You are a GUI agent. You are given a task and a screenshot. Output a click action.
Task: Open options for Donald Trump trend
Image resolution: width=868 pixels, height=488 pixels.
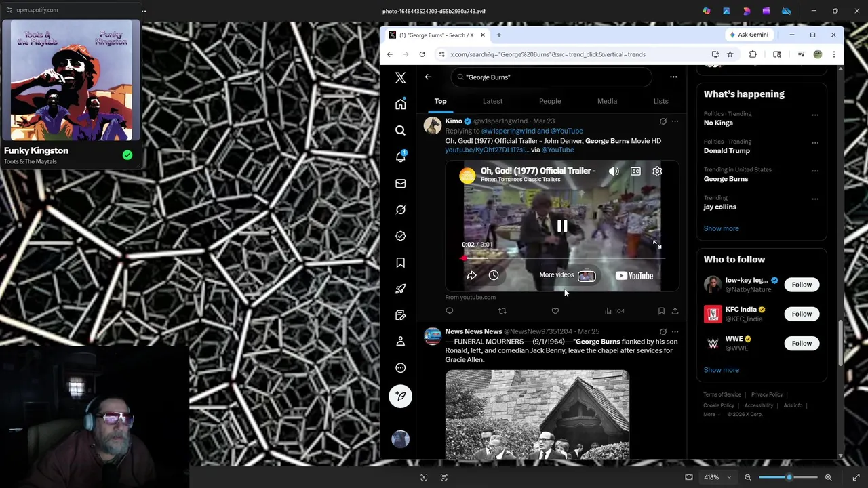tap(815, 143)
